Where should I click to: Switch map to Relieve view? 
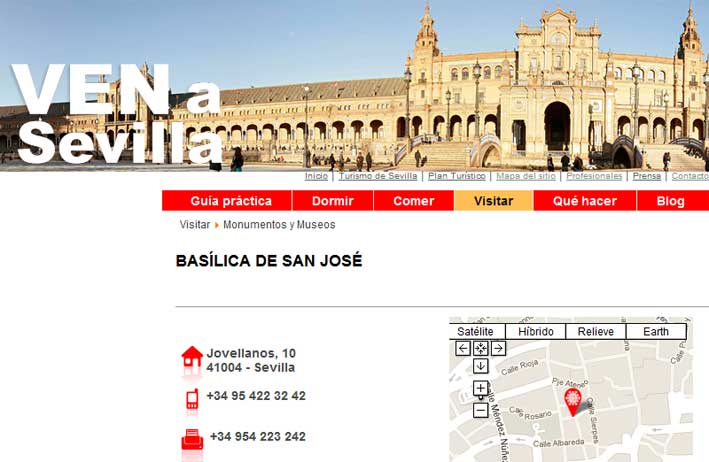pos(596,331)
